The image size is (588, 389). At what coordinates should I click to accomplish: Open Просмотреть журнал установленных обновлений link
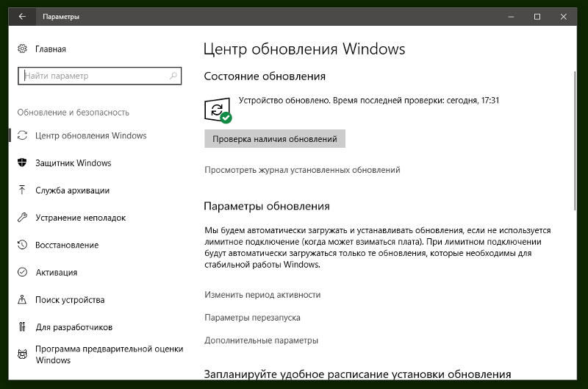[302, 170]
